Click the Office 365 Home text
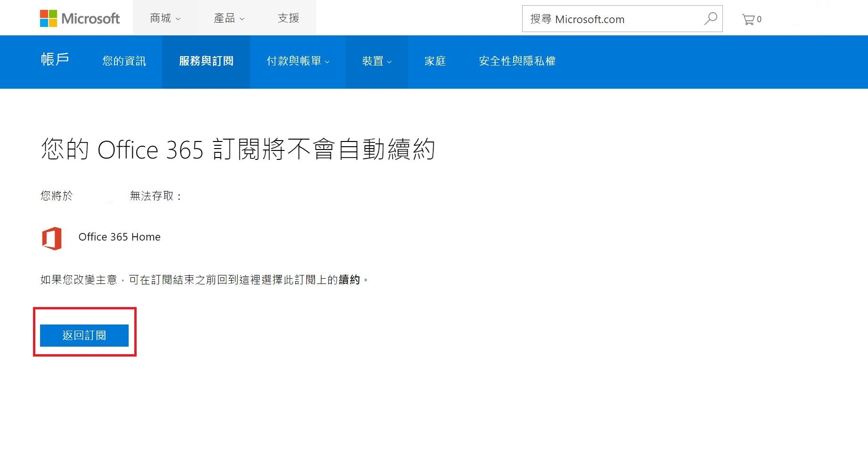Screen dimensions: 868x474 point(120,237)
